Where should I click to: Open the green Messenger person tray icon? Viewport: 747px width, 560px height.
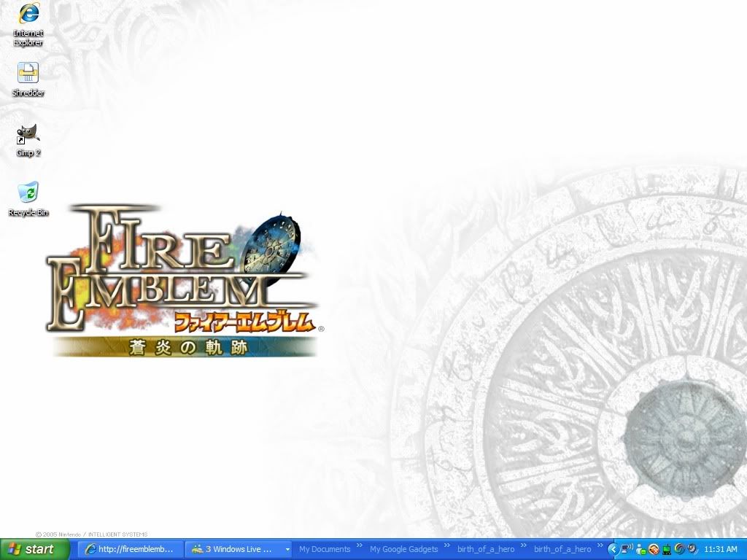coord(641,550)
